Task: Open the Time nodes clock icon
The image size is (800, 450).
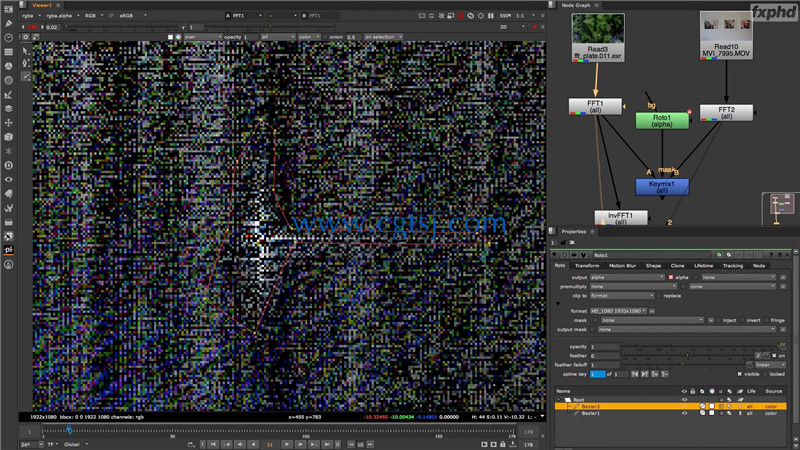Action: 8,37
